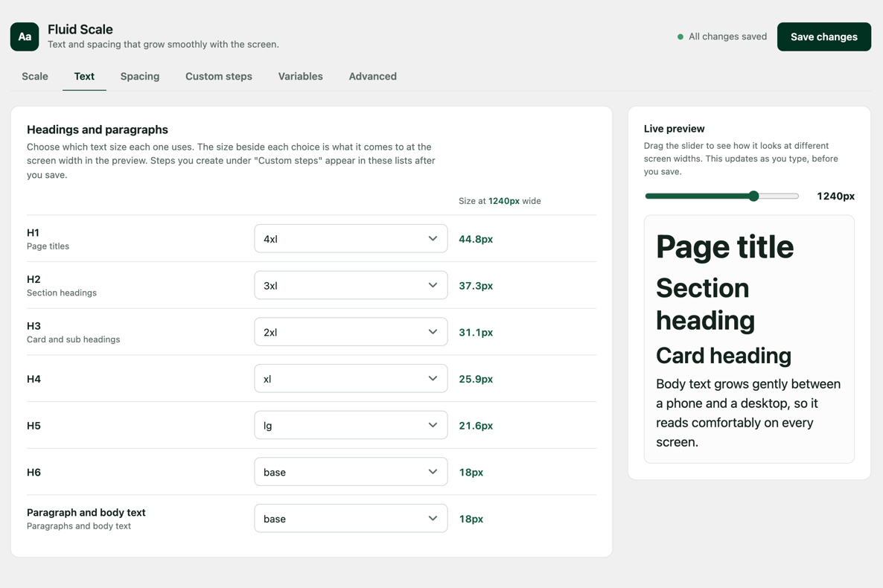Open the Spacing tab
Image resolution: width=883 pixels, height=588 pixels.
pos(140,76)
